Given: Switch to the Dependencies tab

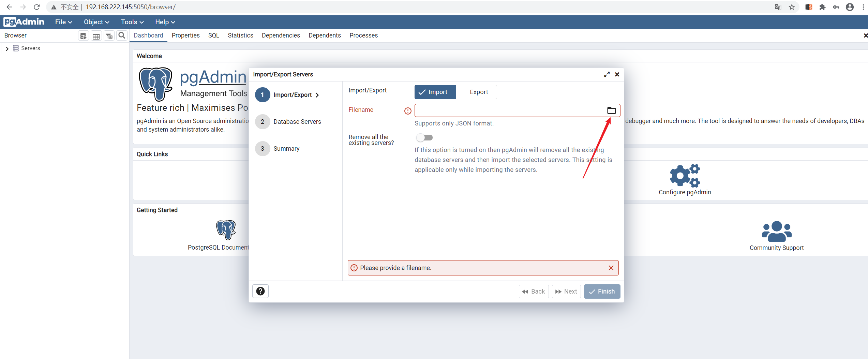Looking at the screenshot, I should [x=281, y=35].
